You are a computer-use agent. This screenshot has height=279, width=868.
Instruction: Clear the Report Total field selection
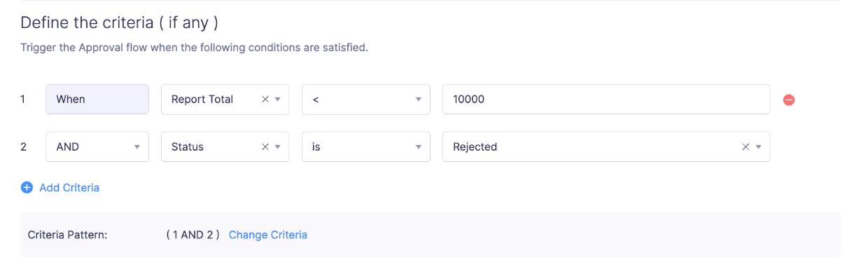265,100
